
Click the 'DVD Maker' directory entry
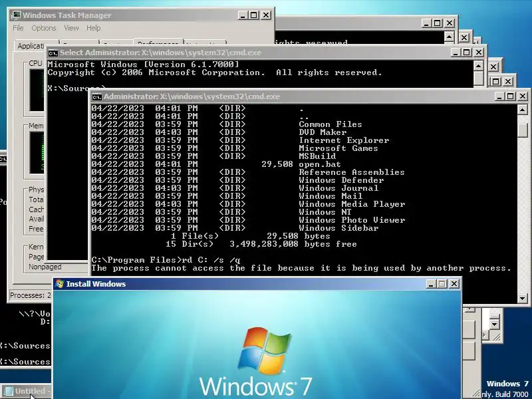(323, 132)
